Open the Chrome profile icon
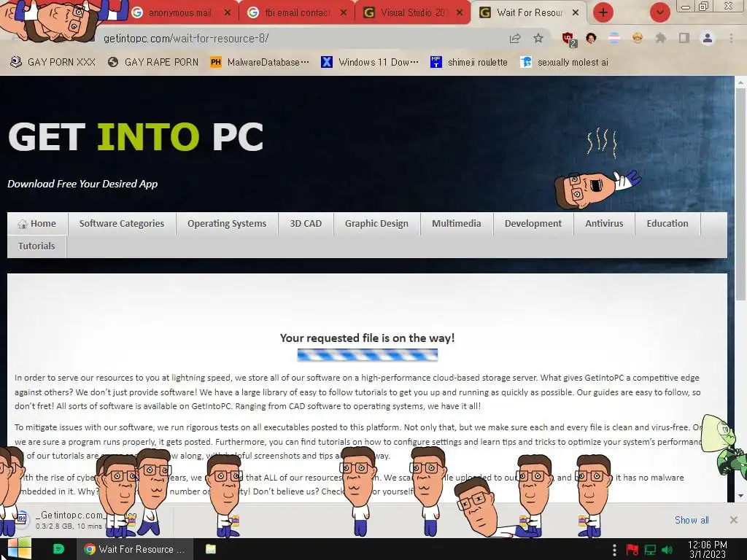The height and width of the screenshot is (560, 747). click(708, 38)
